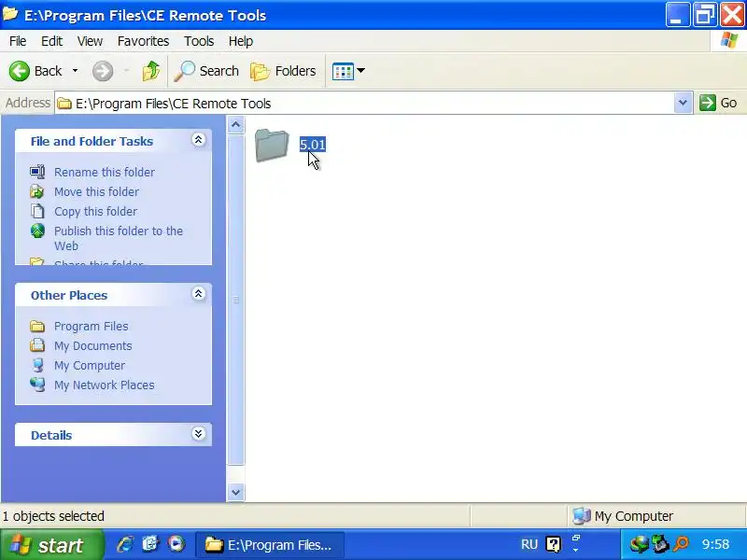This screenshot has height=560, width=747.
Task: Click the title bar folder icon
Action: coord(10,14)
